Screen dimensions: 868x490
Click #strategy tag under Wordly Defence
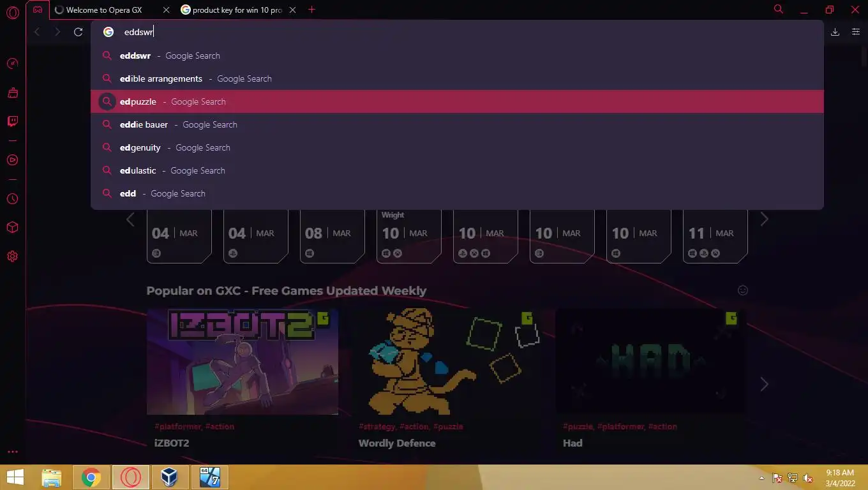point(378,426)
